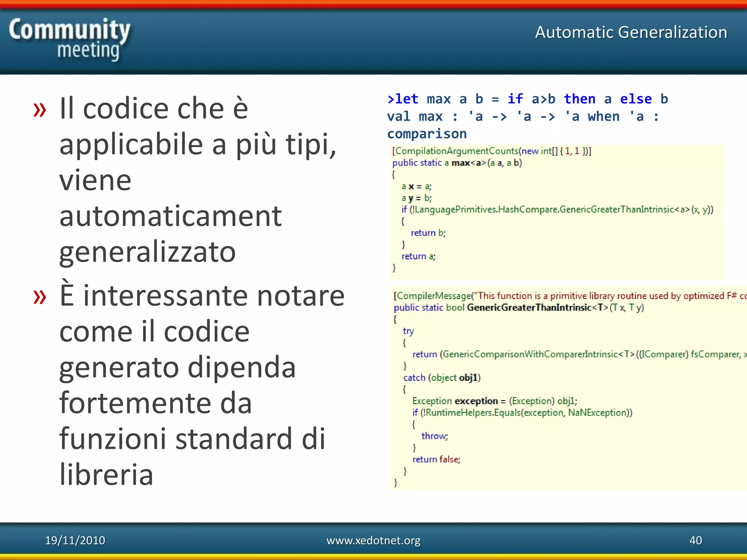This screenshot has width=747, height=560.
Task: Click the 'LanguagePrimitives.HashCompare' if statement
Action: click(557, 209)
